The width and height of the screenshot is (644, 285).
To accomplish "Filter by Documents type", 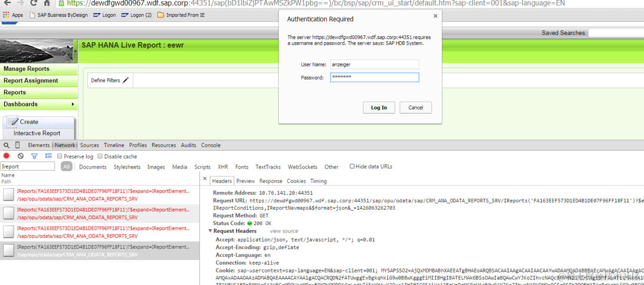I will pyautogui.click(x=92, y=167).
